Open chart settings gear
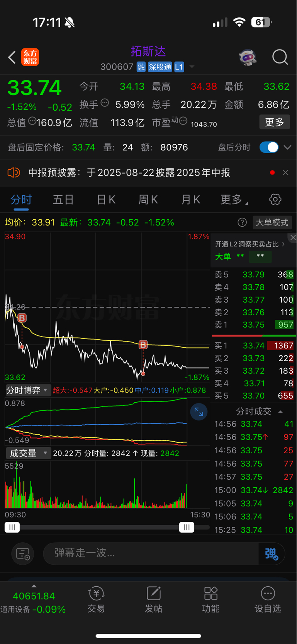297x644 pixels. click(275, 200)
